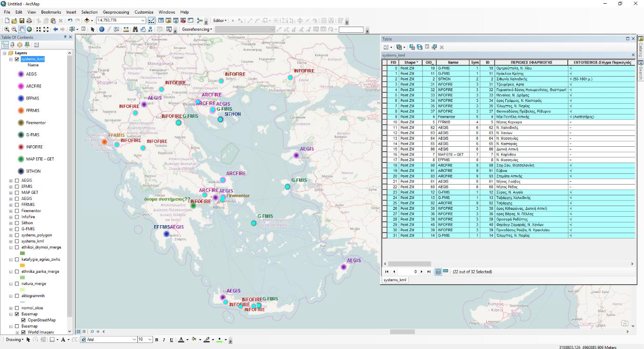Apply italic text formatting
The height and width of the screenshot is (349, 644).
click(164, 340)
